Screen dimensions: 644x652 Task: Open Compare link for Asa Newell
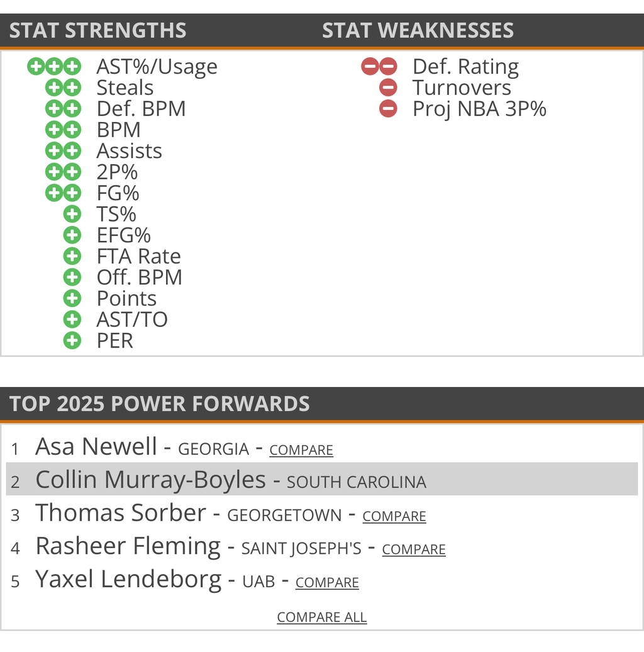(x=301, y=450)
